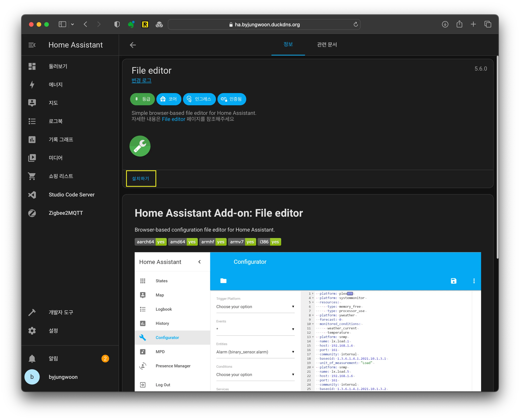The image size is (520, 420).
Task: Select MPD in embedded menu
Action: pyautogui.click(x=172, y=352)
